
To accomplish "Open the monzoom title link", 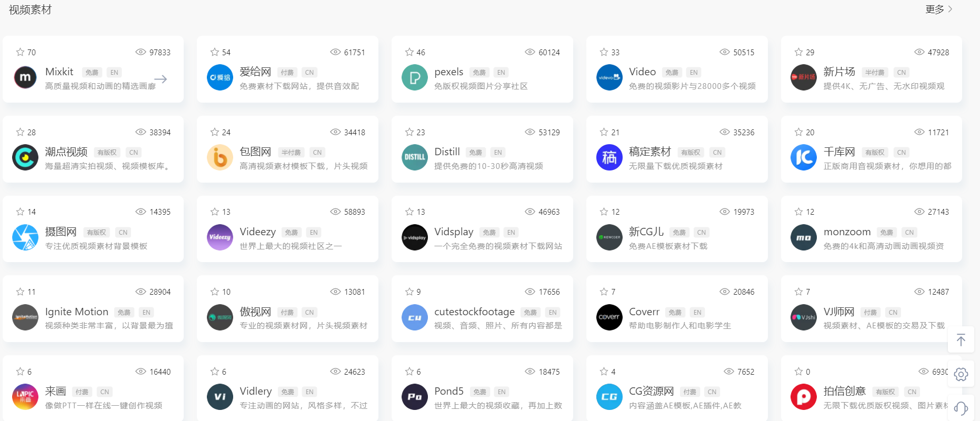I will 847,232.
